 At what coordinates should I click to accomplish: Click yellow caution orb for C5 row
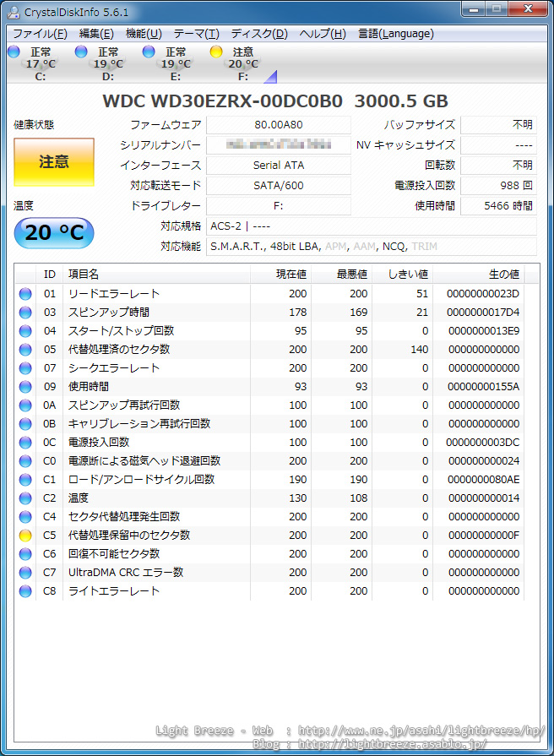pyautogui.click(x=25, y=536)
